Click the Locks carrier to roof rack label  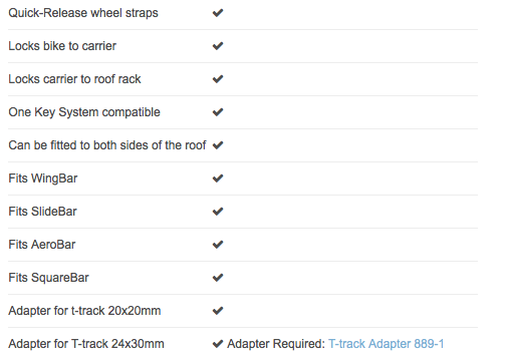(x=75, y=79)
